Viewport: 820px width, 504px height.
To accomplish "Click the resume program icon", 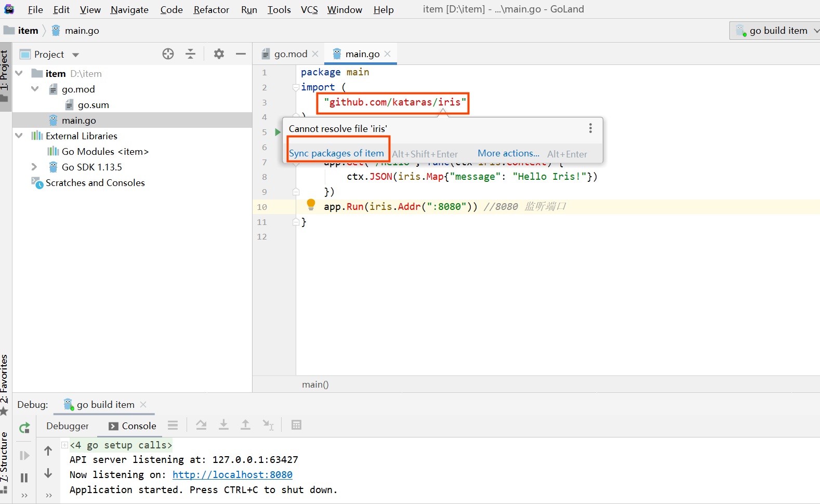I will point(24,456).
